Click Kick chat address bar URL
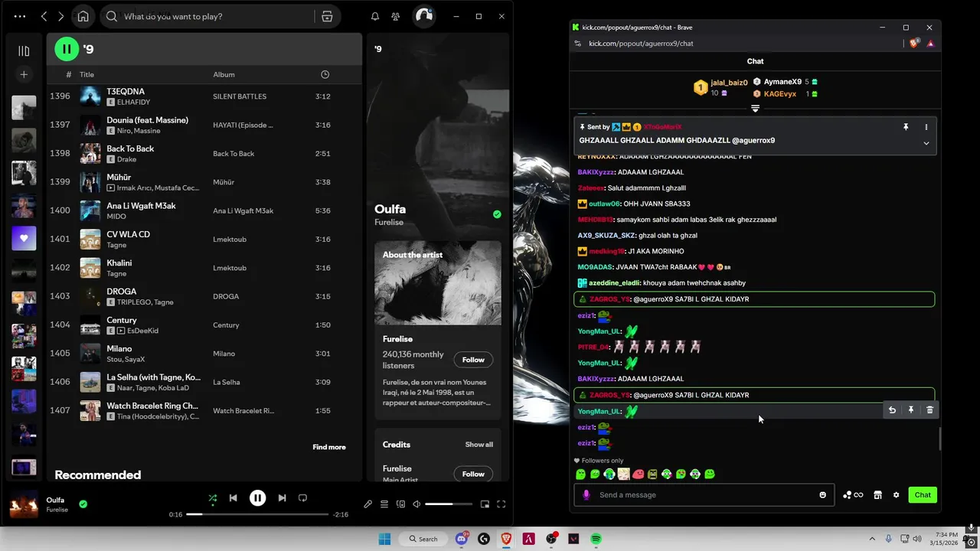Viewport: 980px width, 551px height. click(x=641, y=44)
